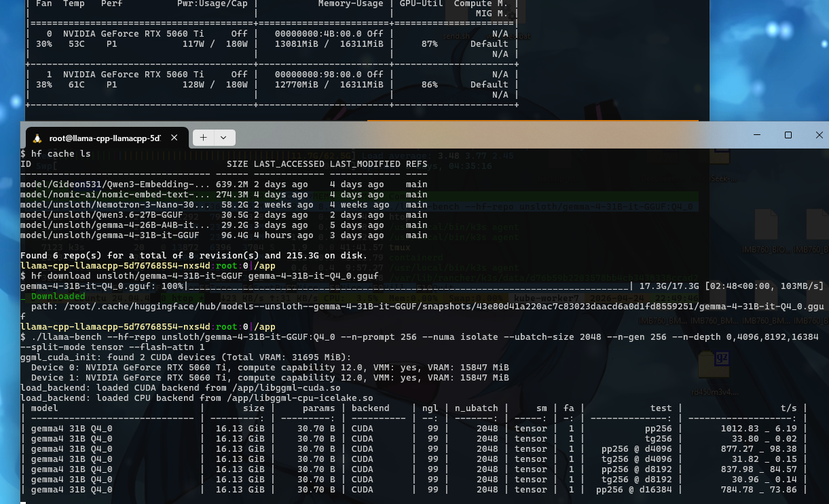The width and height of the screenshot is (829, 504).
Task: Click bus ID 00000000:4B:00.0 in nvidia-smi
Action: click(x=318, y=34)
